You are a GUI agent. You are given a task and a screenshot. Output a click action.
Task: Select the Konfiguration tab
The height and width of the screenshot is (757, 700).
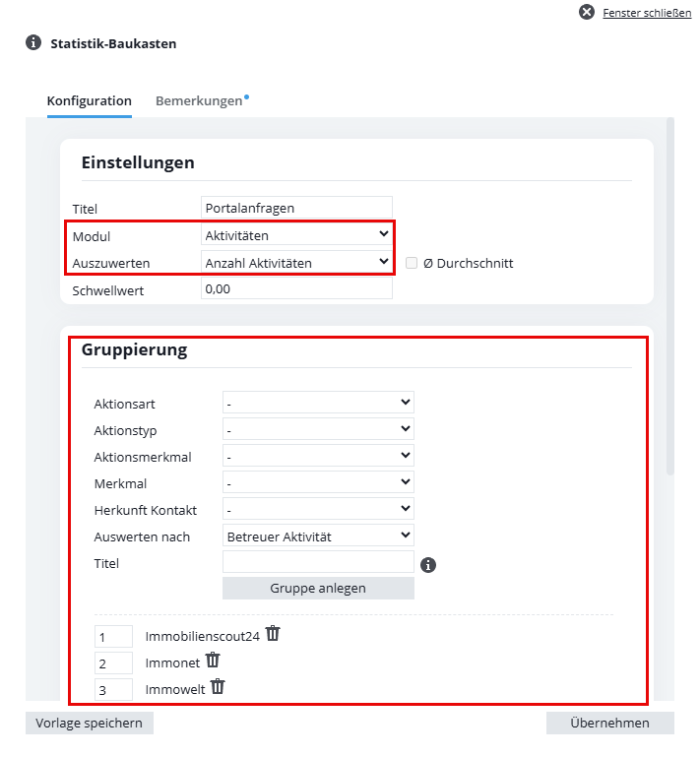pos(89,100)
